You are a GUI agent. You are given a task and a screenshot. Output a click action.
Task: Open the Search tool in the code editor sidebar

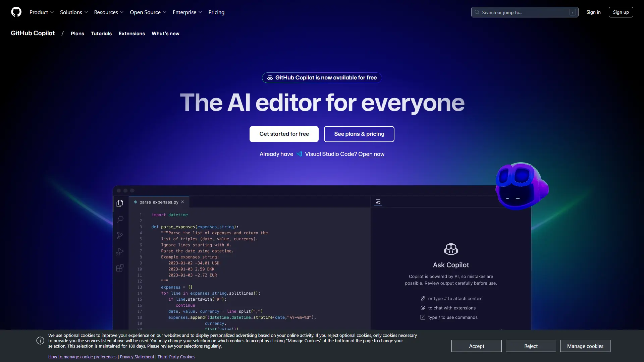pos(120,219)
